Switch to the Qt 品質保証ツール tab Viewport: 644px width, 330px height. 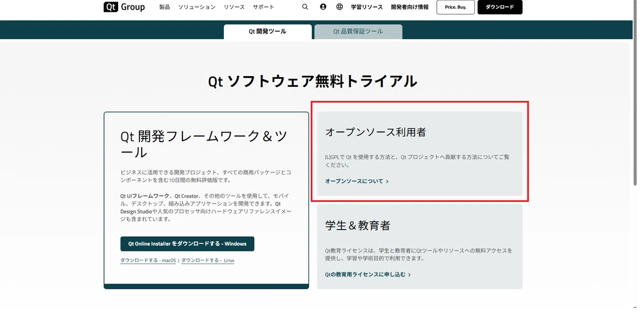pyautogui.click(x=358, y=32)
